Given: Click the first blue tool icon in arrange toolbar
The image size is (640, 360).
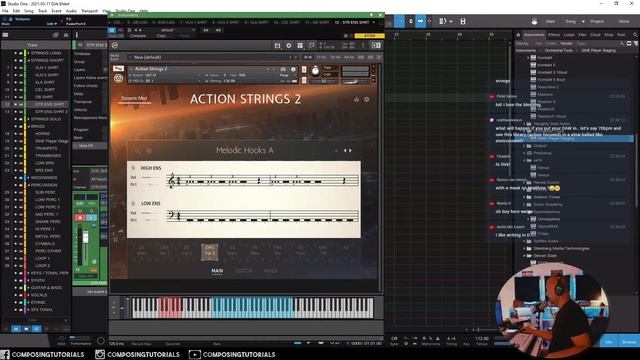Looking at the screenshot, I should [400, 21].
